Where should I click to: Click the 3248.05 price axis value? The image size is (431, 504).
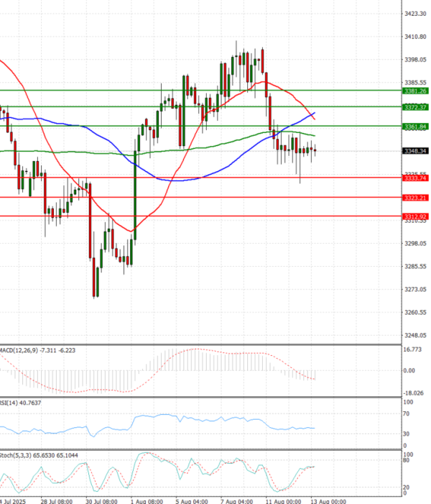pos(415,335)
